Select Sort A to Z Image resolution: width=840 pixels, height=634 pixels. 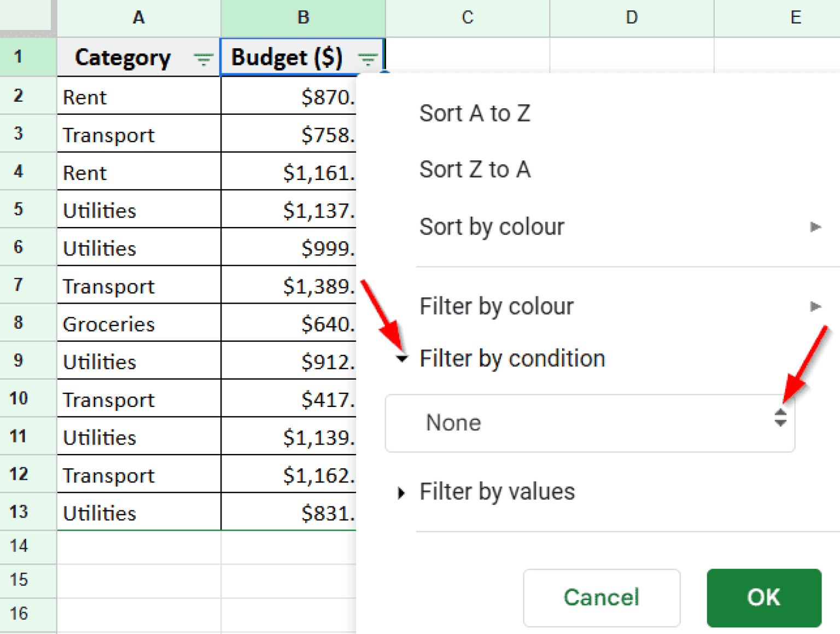coord(475,114)
